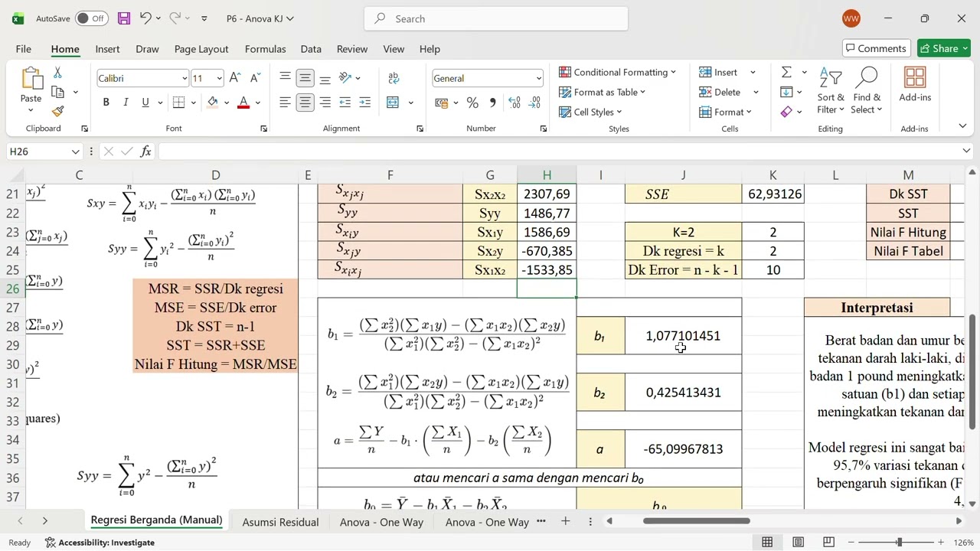Decrease font size with smaller A icon
Screen dimensions: 980x551
tap(255, 78)
